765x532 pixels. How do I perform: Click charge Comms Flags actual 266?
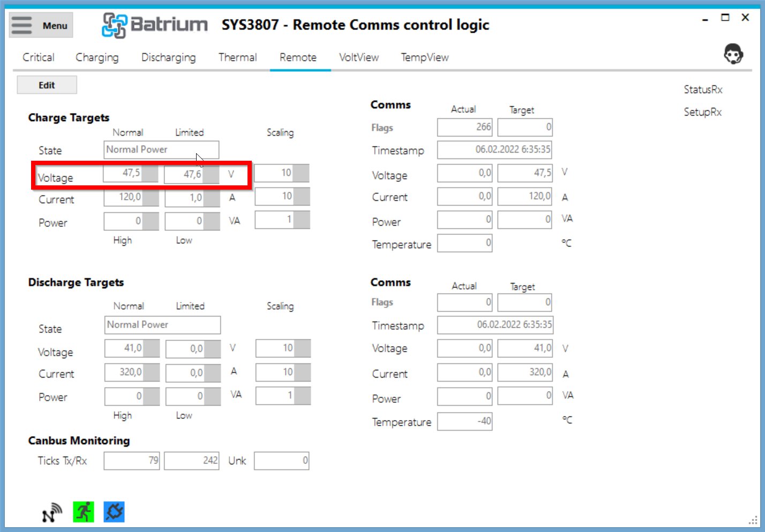[x=465, y=128]
